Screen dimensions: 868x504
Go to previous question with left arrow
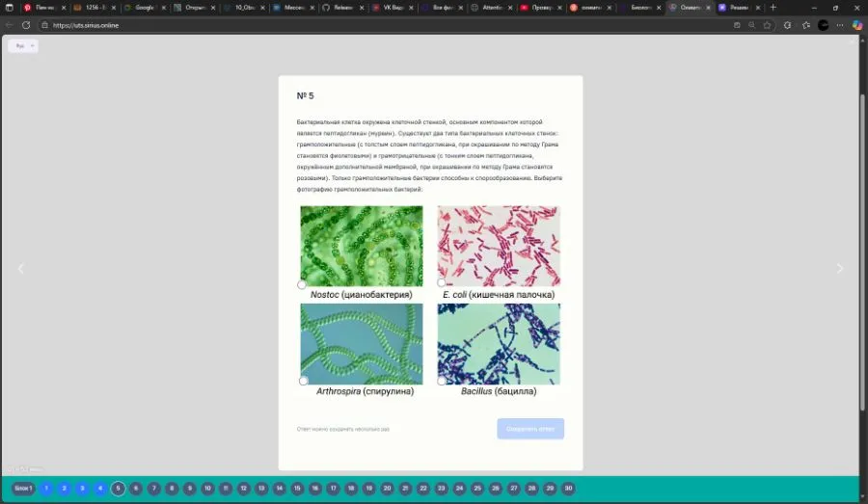click(20, 269)
